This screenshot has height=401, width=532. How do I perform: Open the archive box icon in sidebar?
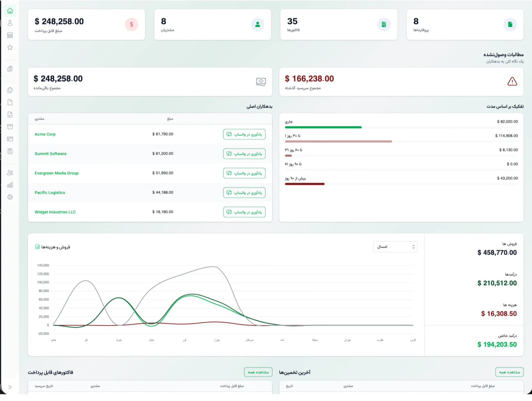(10, 127)
